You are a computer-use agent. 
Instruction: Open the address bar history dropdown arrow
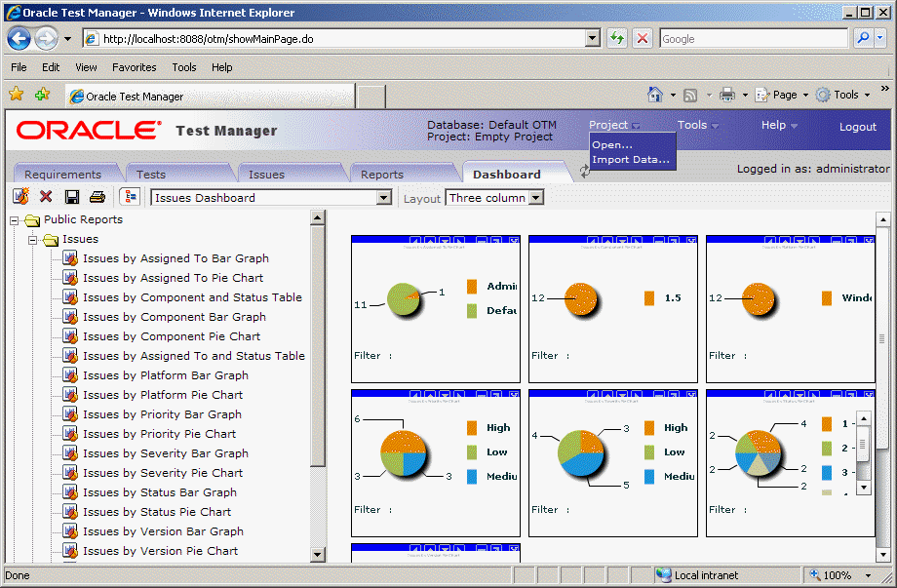[593, 38]
